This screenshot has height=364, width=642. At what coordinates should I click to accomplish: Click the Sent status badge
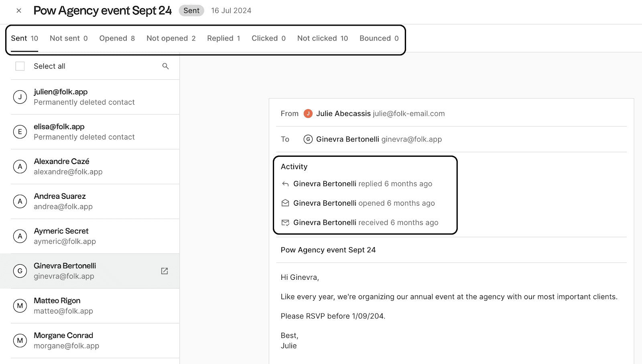[x=191, y=11]
